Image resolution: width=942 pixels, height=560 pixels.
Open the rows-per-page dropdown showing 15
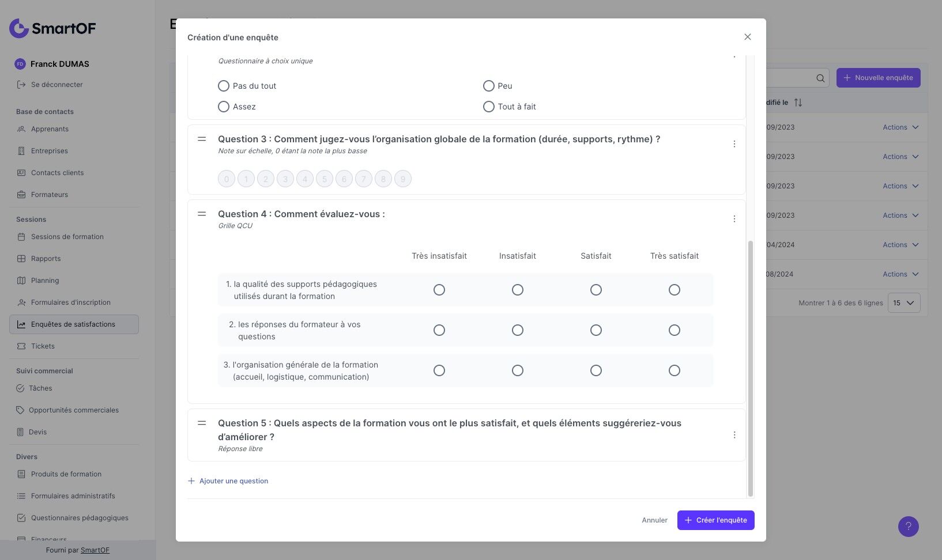tap(903, 303)
